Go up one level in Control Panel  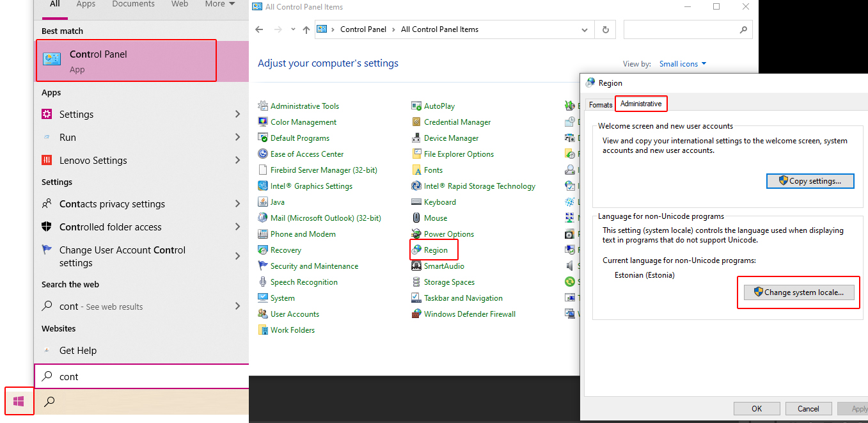tap(306, 29)
